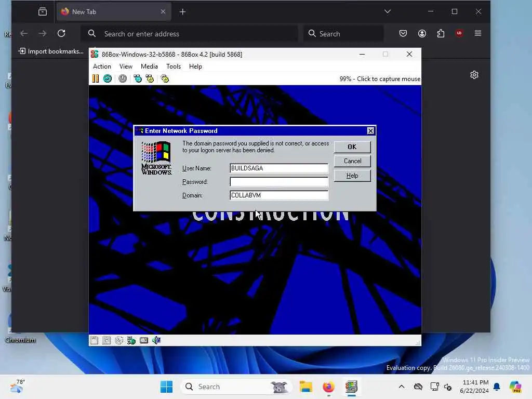Click the network status icon in 86Box
The image size is (532, 399).
coord(131,340)
